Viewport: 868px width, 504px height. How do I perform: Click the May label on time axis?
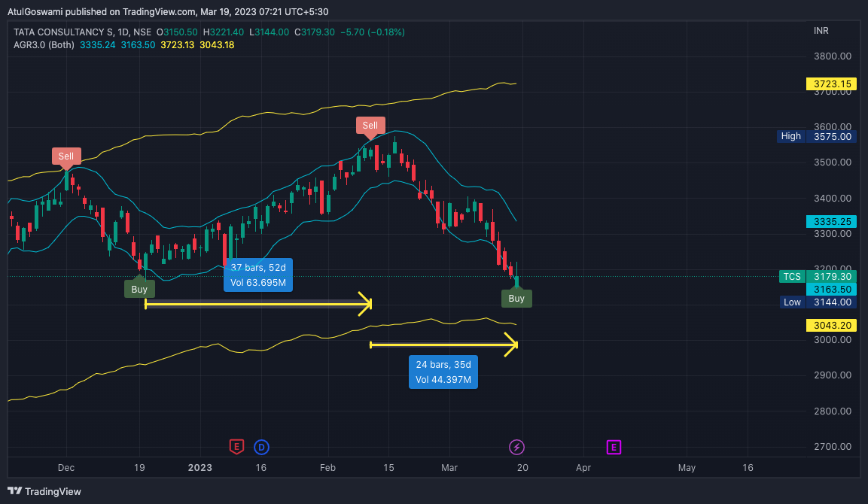tap(687, 467)
